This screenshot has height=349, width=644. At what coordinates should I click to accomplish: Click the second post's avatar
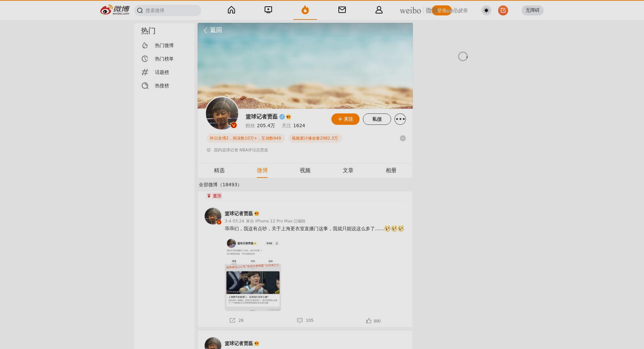[x=213, y=343]
